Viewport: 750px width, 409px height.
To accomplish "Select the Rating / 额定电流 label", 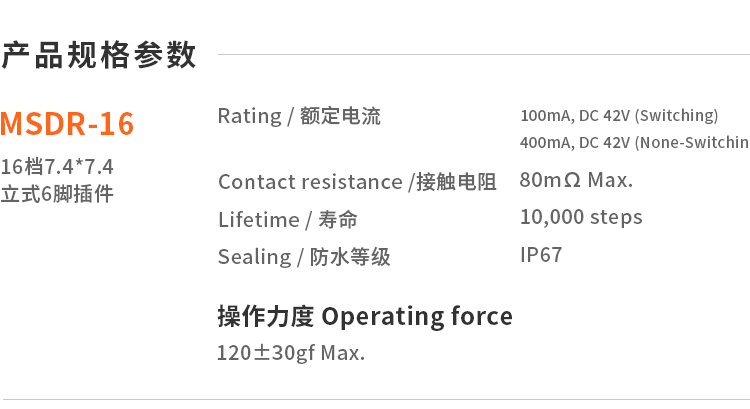I will tap(299, 116).
